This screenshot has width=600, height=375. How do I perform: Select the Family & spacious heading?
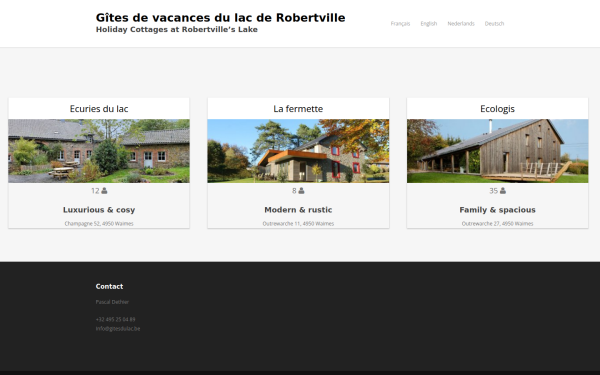(x=497, y=210)
